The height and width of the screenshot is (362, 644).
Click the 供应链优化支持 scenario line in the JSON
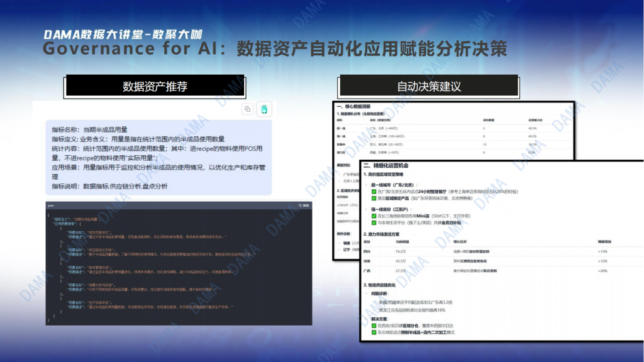coord(91,250)
